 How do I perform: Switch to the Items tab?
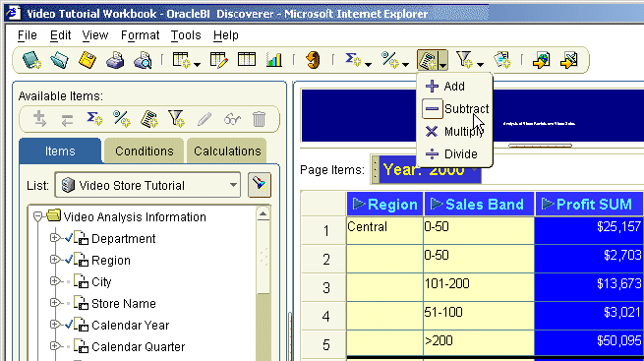click(x=60, y=151)
